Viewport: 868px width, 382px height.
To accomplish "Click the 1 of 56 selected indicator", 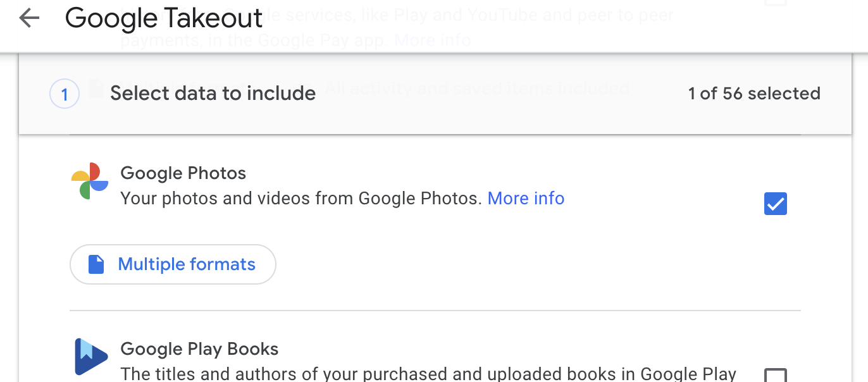I will click(x=754, y=93).
